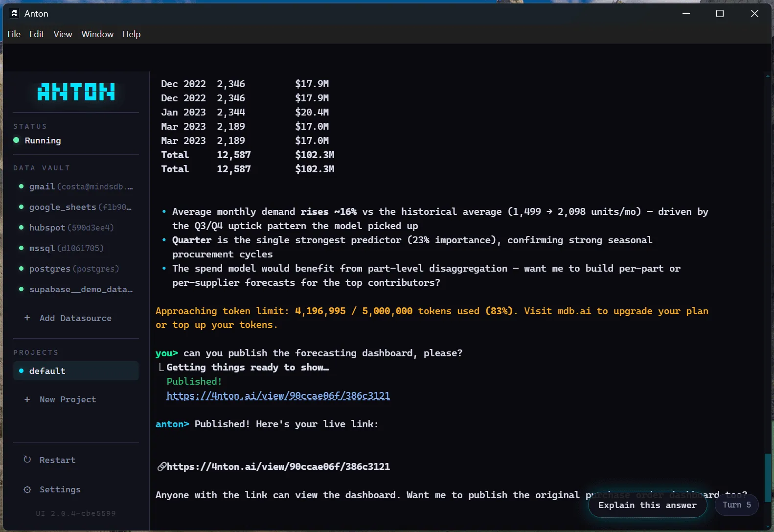774x532 pixels.
Task: Click the DATA VAULT section header
Action: [42, 168]
